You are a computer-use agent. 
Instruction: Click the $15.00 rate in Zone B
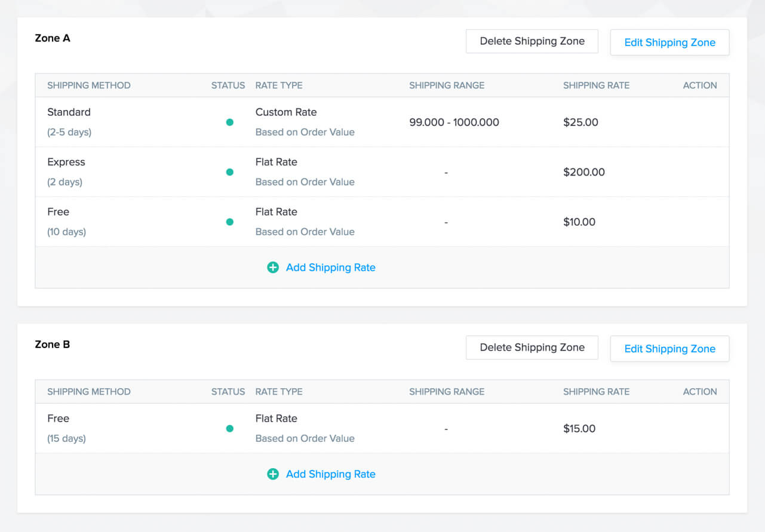click(x=579, y=429)
